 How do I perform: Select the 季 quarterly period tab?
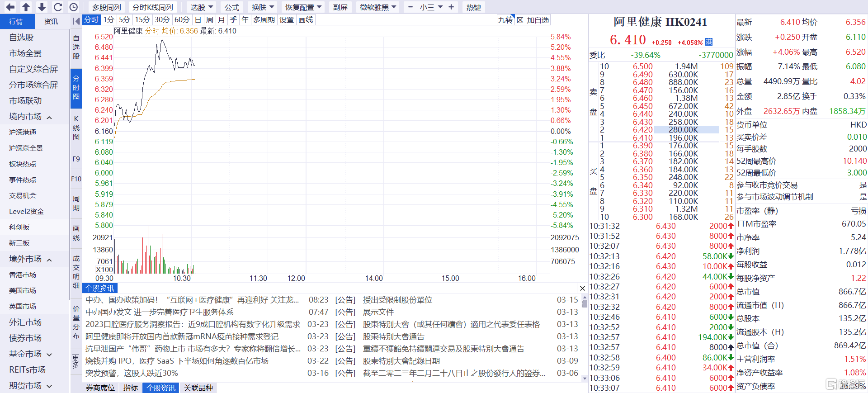(233, 19)
